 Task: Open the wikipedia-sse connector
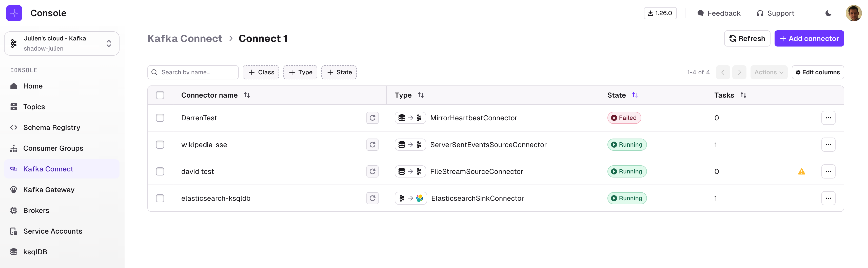click(204, 145)
